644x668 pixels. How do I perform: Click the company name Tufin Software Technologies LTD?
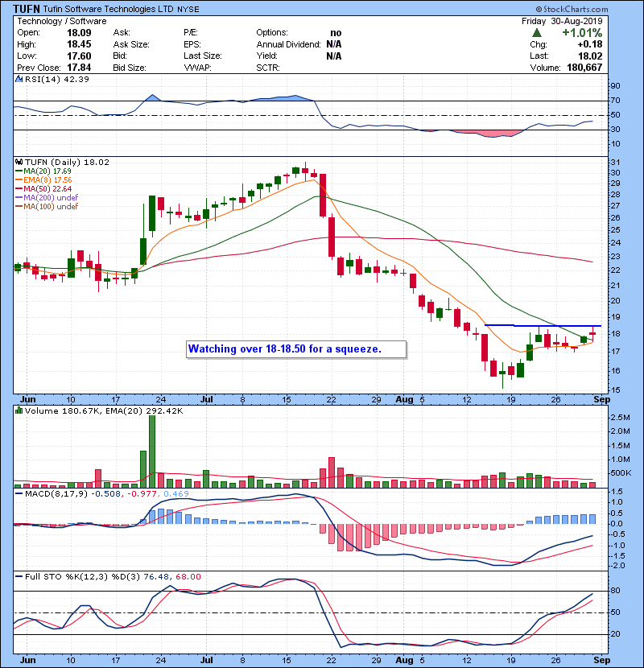point(108,9)
